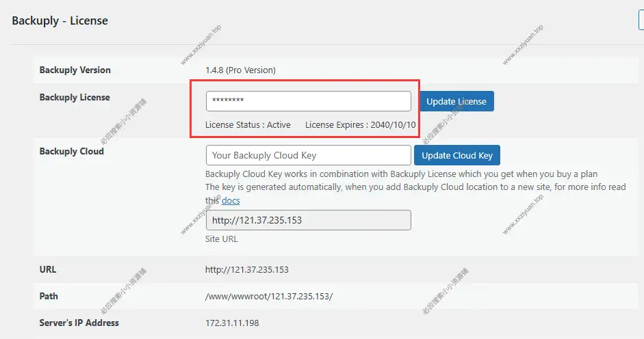Screen dimensions: 644x339
Task: Open the docs link
Action: (x=231, y=201)
